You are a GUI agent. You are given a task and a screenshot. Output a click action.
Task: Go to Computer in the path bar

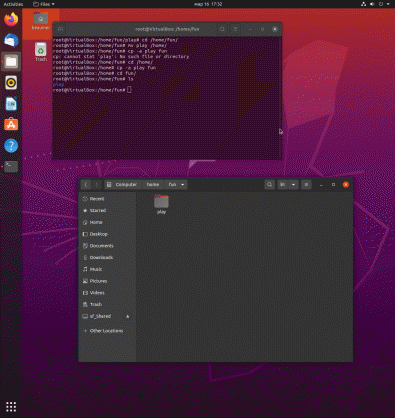[x=123, y=184]
